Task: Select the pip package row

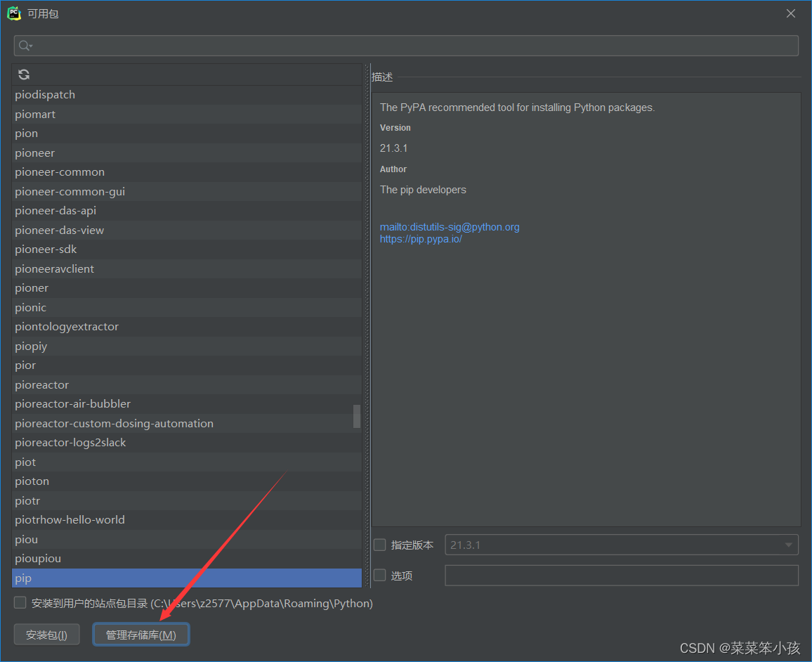Action: [x=186, y=578]
